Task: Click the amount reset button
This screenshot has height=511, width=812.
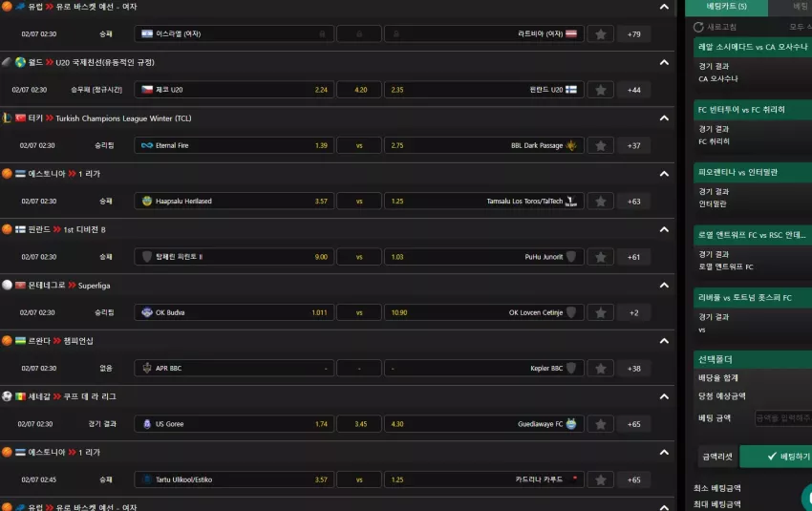Action: [x=717, y=457]
